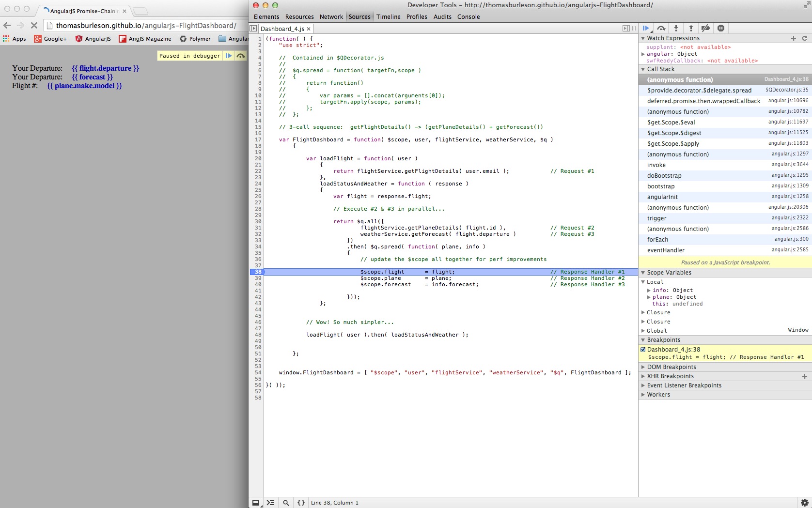Screen dimensions: 812x508
Task: Open DevTools settings gear
Action: point(804,503)
